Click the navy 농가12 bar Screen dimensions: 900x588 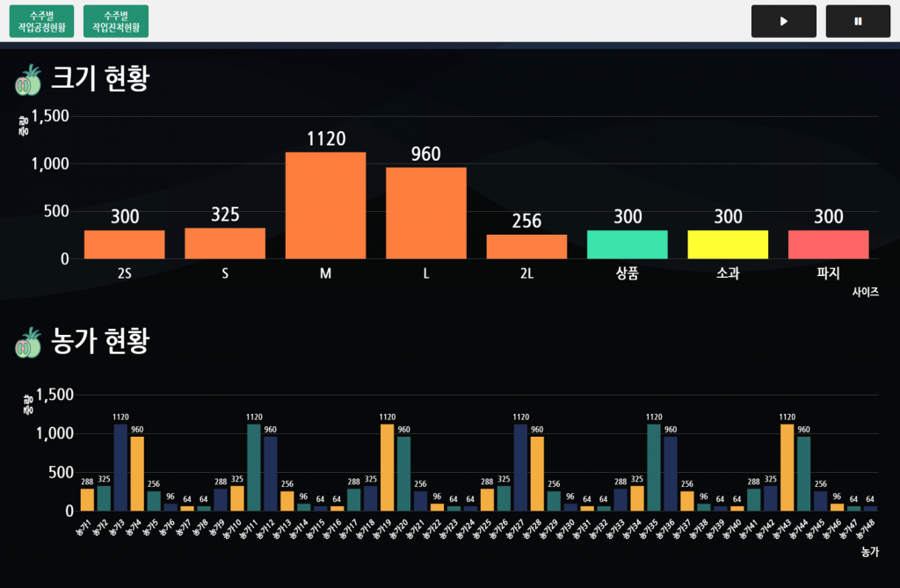click(x=271, y=474)
